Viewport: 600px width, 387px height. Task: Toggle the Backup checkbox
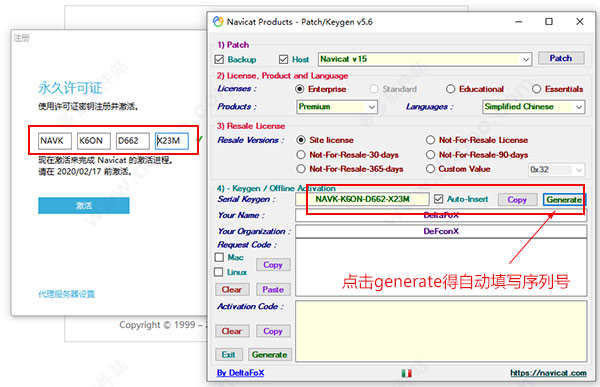point(219,59)
